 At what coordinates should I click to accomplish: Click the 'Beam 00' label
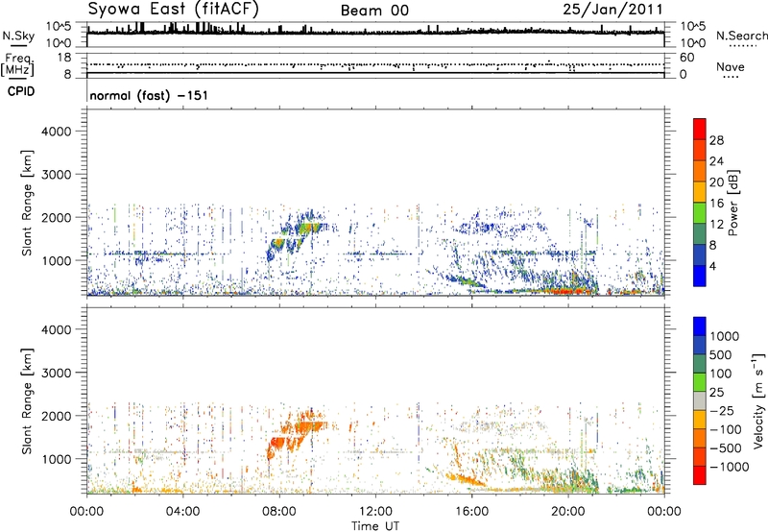[x=374, y=11]
